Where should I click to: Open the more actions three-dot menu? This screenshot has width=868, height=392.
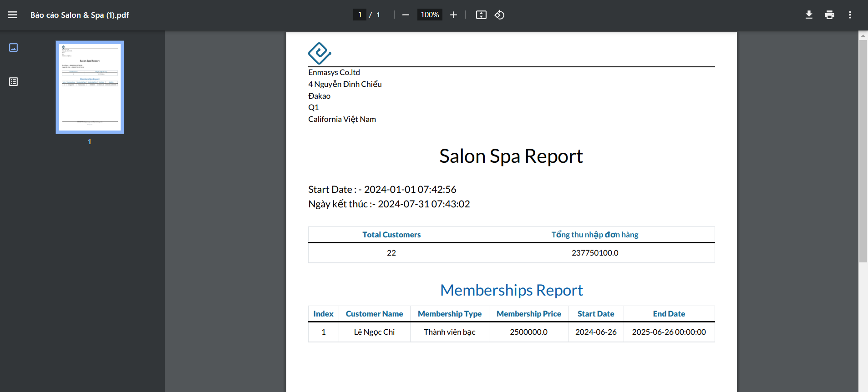click(850, 15)
